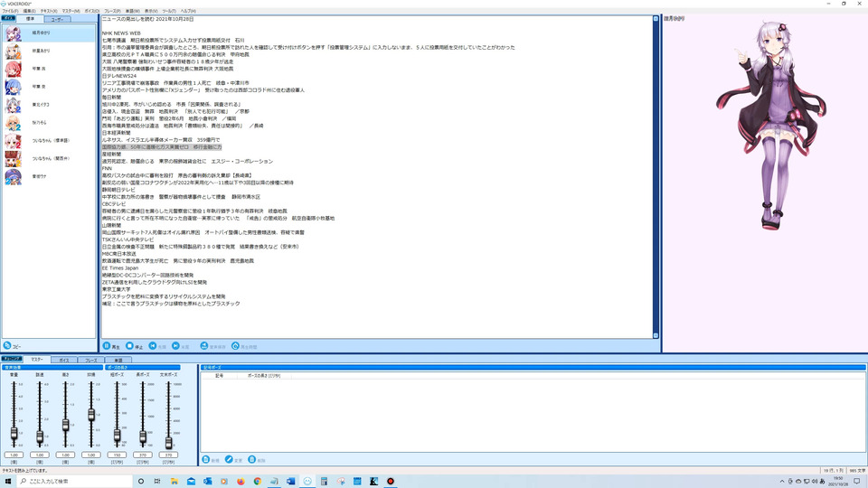The width and height of the screenshot is (868, 488).
Task: Click the 記号 column header
Action: point(219,376)
